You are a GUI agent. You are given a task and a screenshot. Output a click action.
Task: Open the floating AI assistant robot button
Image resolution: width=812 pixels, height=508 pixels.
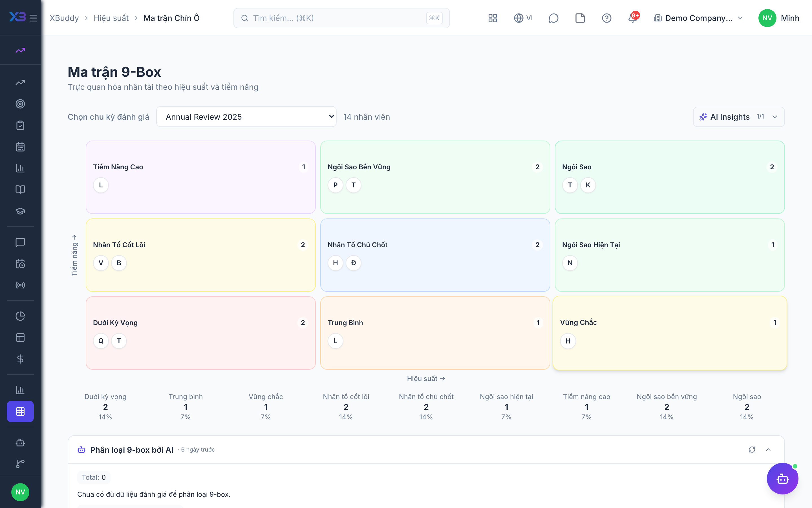pyautogui.click(x=782, y=478)
